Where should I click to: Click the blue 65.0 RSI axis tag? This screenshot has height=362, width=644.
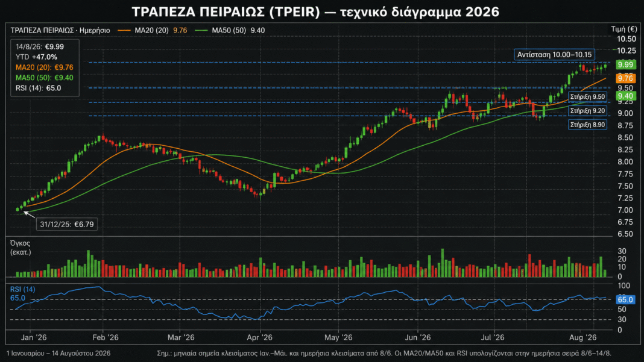625,299
